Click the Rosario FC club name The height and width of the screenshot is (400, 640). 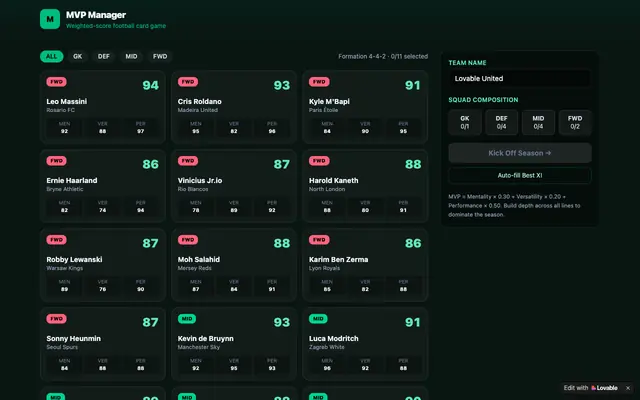tap(60, 110)
